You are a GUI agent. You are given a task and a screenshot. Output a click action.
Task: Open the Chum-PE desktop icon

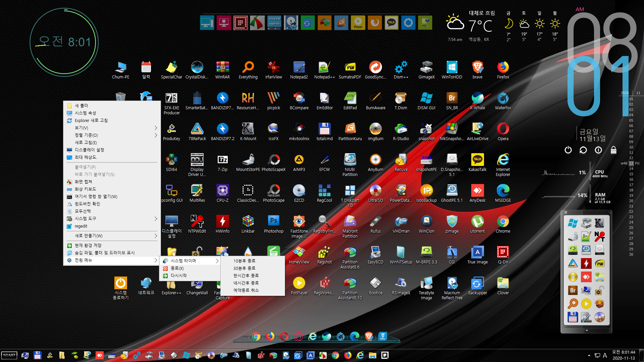pyautogui.click(x=120, y=70)
